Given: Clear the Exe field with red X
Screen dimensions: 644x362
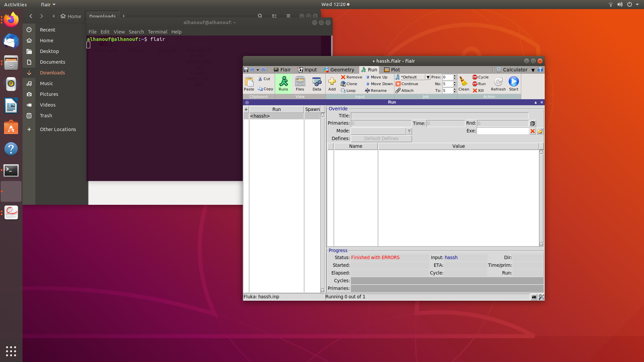Looking at the screenshot, I should coord(532,131).
